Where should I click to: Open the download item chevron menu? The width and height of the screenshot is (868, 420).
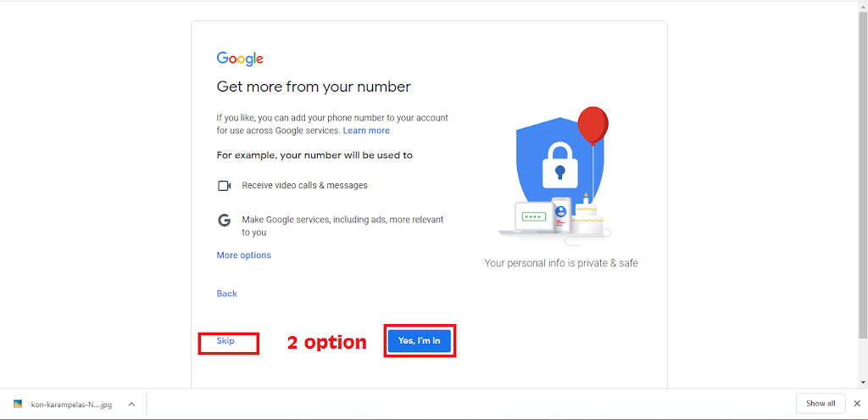131,404
